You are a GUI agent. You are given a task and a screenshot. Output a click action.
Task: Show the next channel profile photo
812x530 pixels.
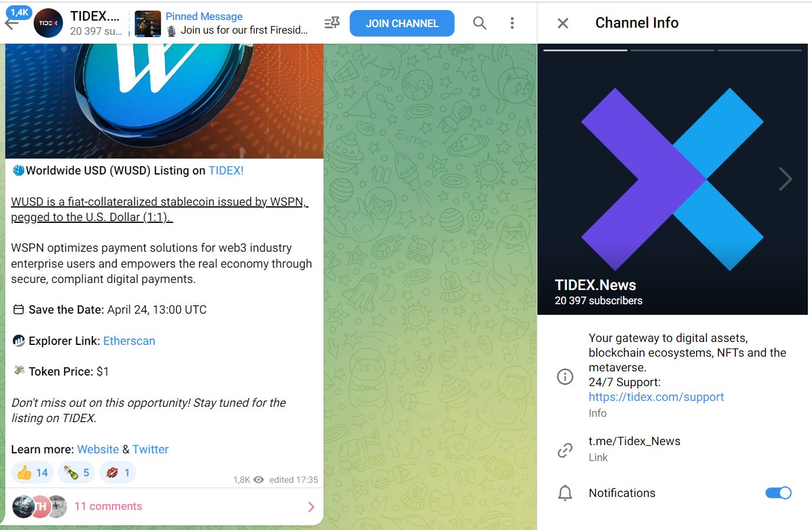[x=785, y=179]
